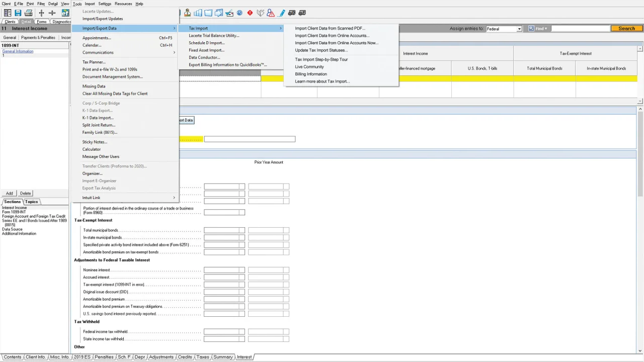Screen dimensions: 644x362
Task: Select Split Joint Return
Action: pyautogui.click(x=99, y=125)
